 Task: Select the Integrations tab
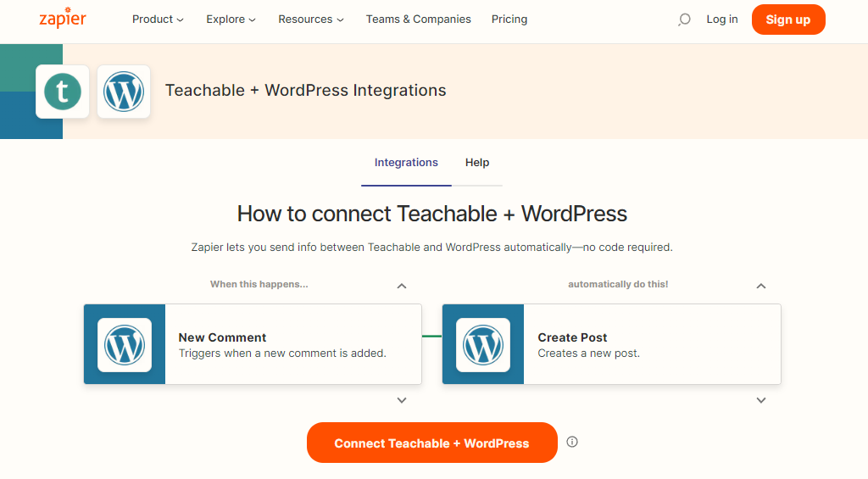pos(406,163)
